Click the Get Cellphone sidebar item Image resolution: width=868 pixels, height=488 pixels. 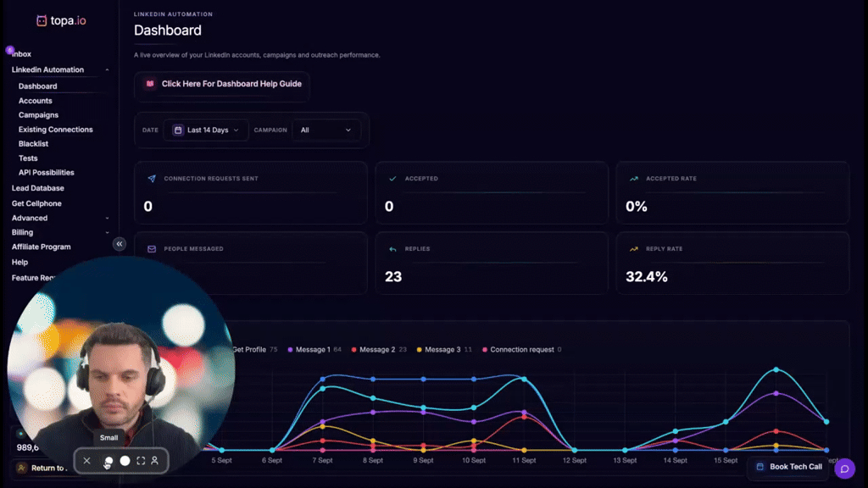coord(36,203)
